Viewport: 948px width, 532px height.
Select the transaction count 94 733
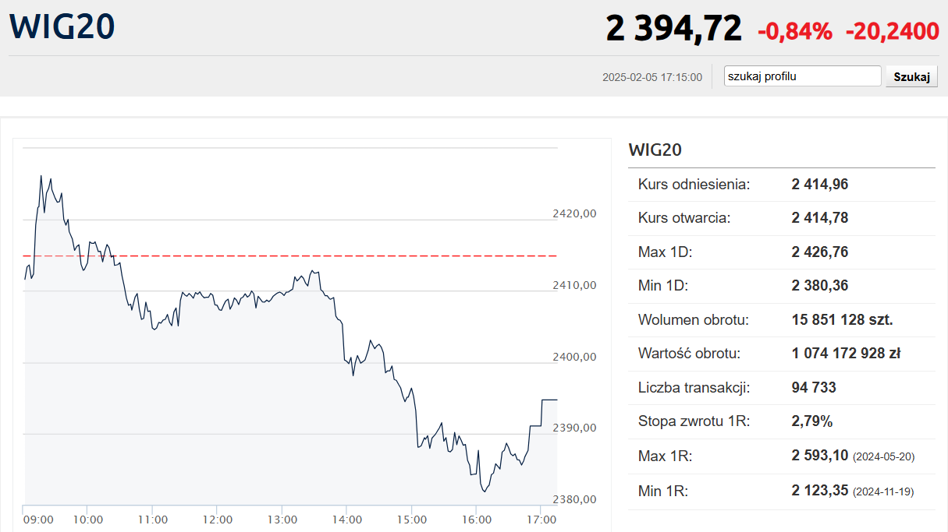point(814,388)
